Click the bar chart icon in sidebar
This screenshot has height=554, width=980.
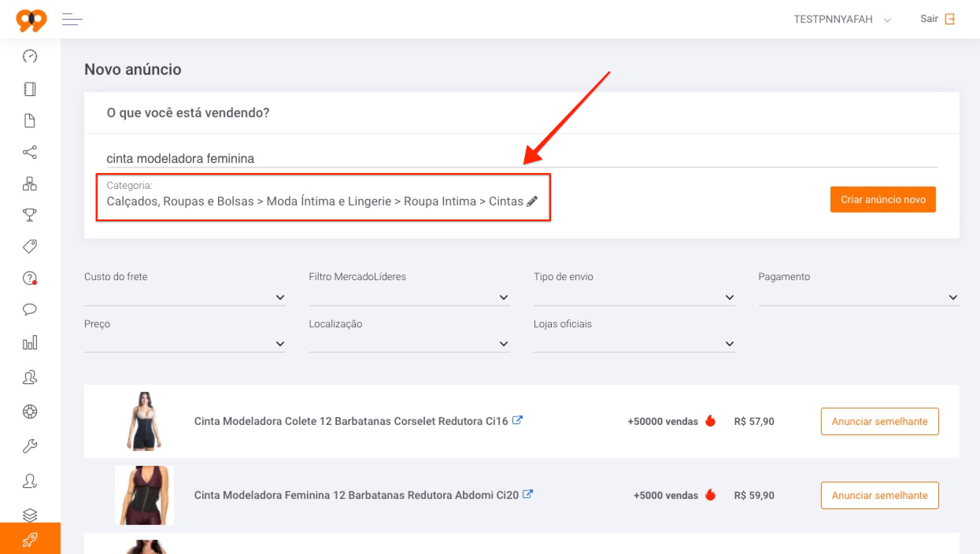(30, 342)
